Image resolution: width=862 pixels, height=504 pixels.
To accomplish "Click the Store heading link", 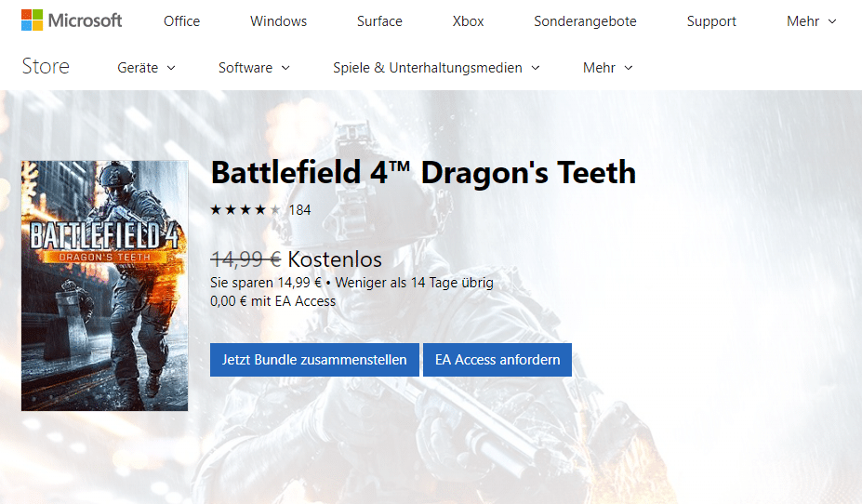I will [x=46, y=66].
